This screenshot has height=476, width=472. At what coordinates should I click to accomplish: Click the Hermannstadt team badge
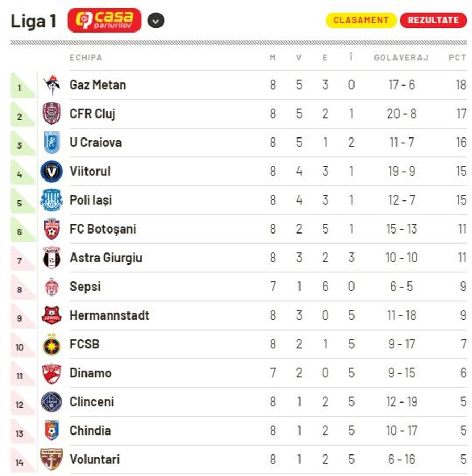click(x=52, y=315)
